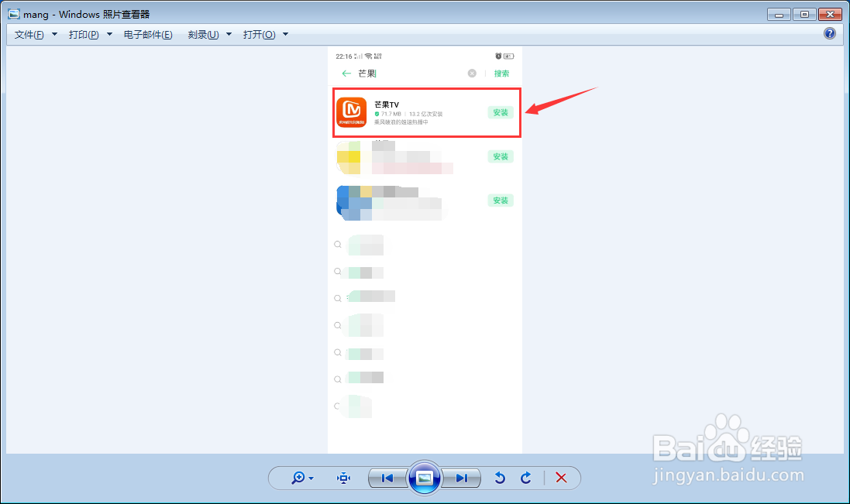This screenshot has width=850, height=504.
Task: Tap 安装 for 芒果TV
Action: pos(501,112)
